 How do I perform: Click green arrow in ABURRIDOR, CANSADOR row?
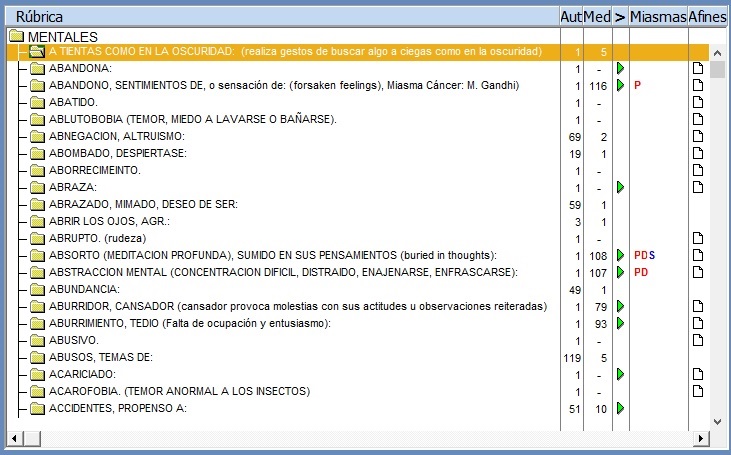tap(620, 306)
